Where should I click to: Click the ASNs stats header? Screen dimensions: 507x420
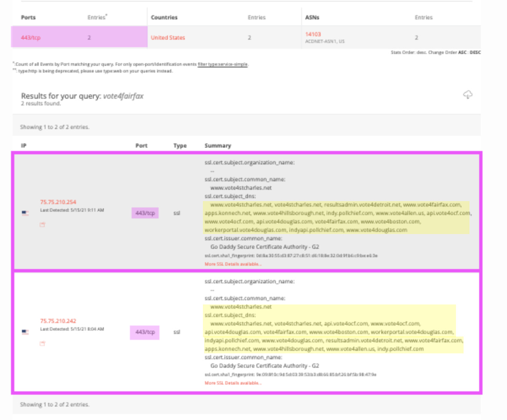click(x=312, y=17)
